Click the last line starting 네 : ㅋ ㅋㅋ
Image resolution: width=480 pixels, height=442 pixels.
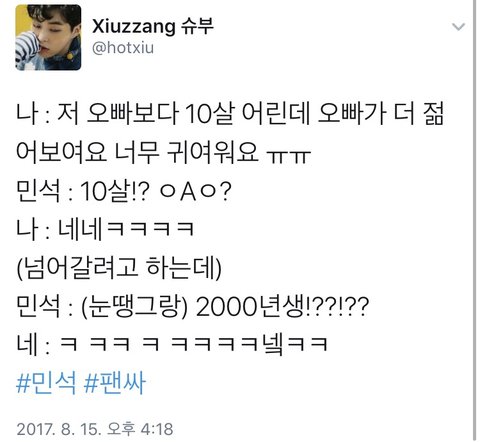click(172, 344)
